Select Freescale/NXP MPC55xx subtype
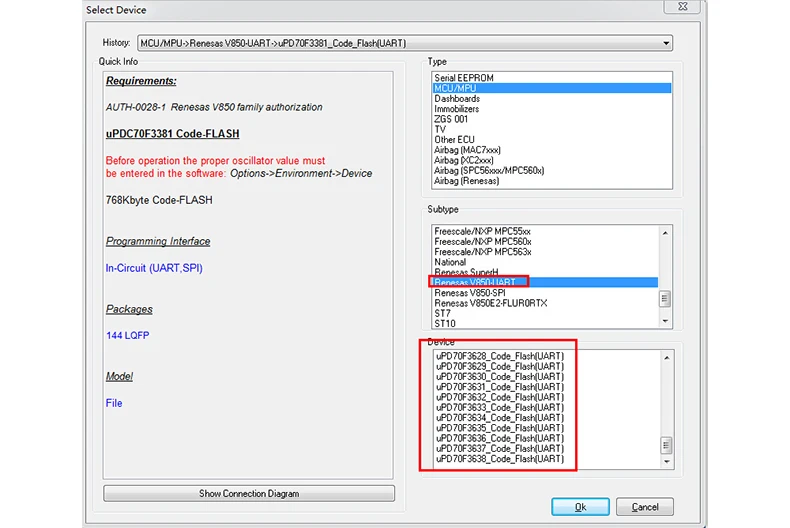Screen dimensions: 790x528 pos(545,231)
